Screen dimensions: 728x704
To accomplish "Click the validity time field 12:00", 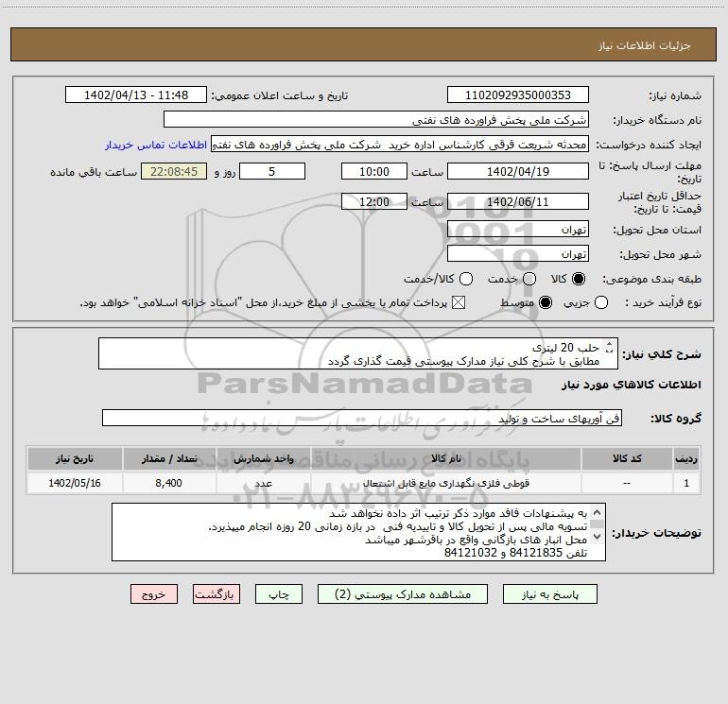I will tap(374, 201).
